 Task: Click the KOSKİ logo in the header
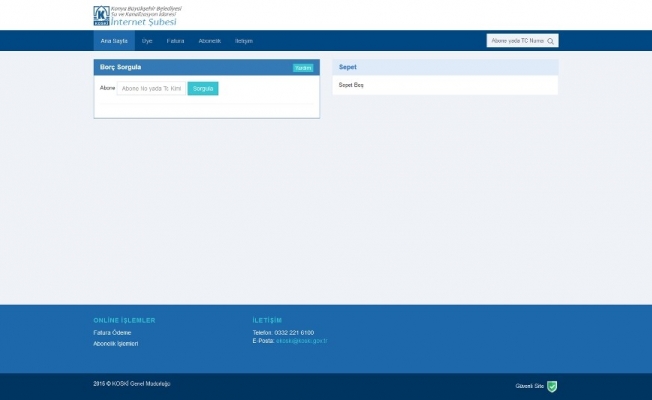pyautogui.click(x=101, y=15)
